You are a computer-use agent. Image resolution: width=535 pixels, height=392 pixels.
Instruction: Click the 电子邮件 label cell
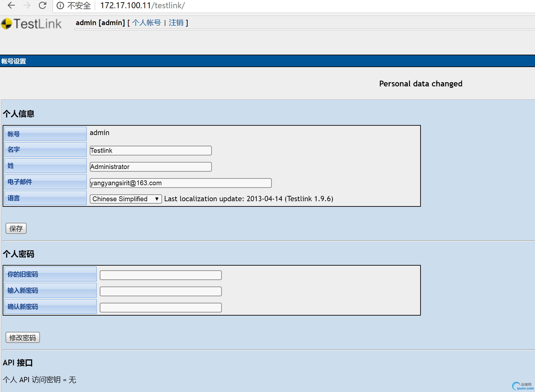(45, 182)
